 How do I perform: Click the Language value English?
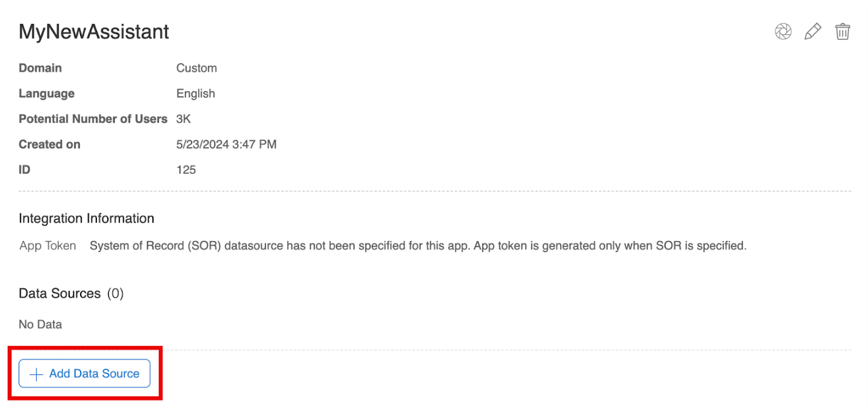pos(196,94)
